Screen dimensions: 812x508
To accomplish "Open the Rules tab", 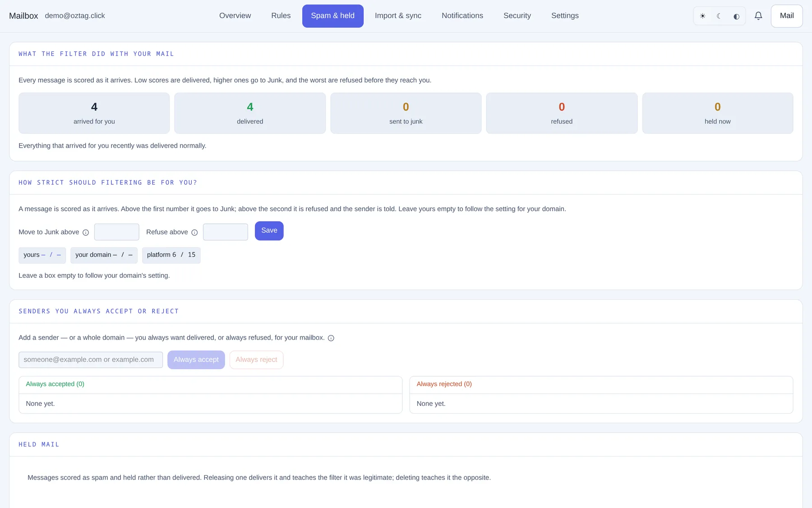I will coord(281,16).
